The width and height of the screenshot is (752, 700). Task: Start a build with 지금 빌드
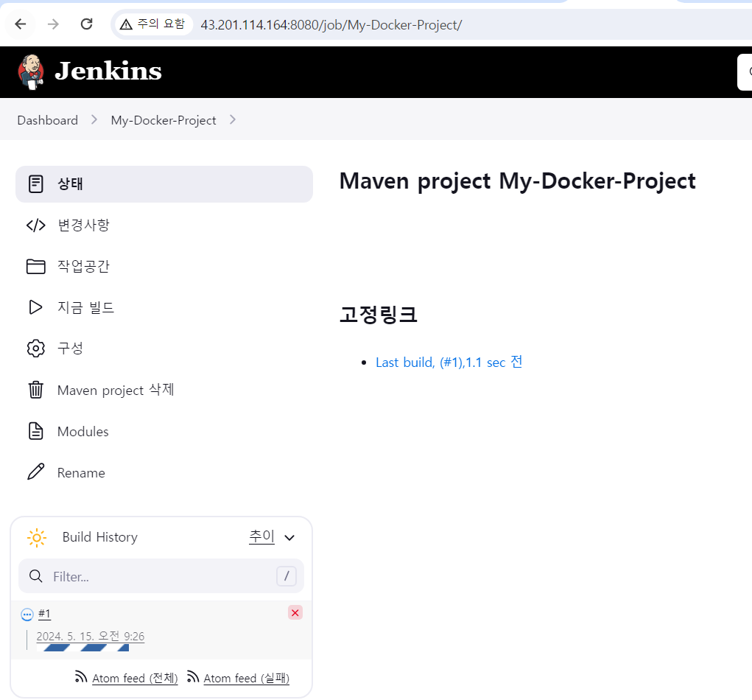[x=164, y=307]
